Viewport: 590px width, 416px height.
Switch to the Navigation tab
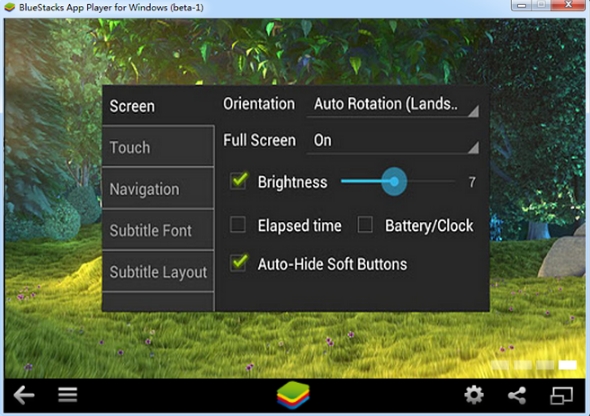[158, 188]
